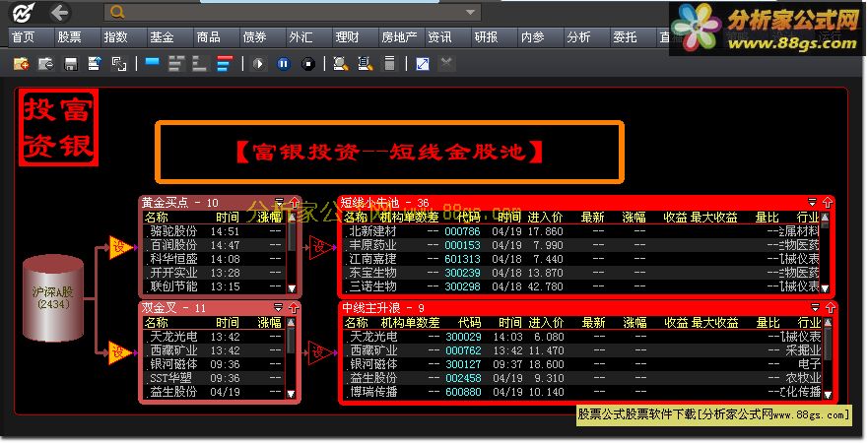The image size is (868, 443).
Task: Click the blue pause button
Action: point(284,64)
